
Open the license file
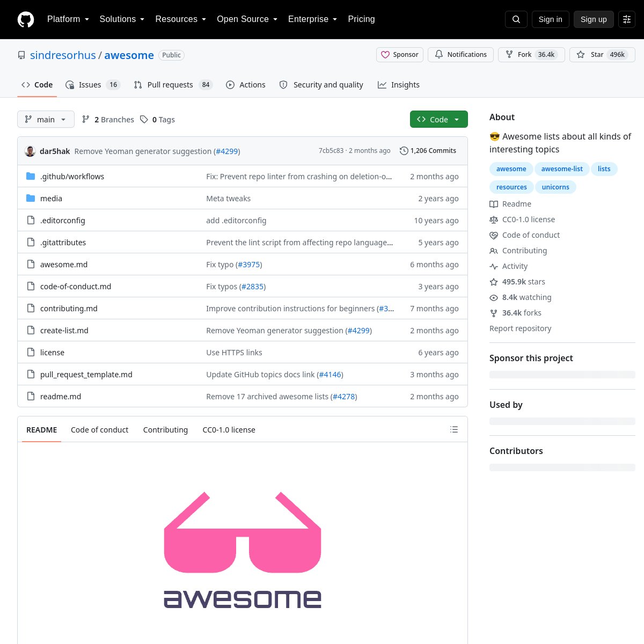coord(52,353)
